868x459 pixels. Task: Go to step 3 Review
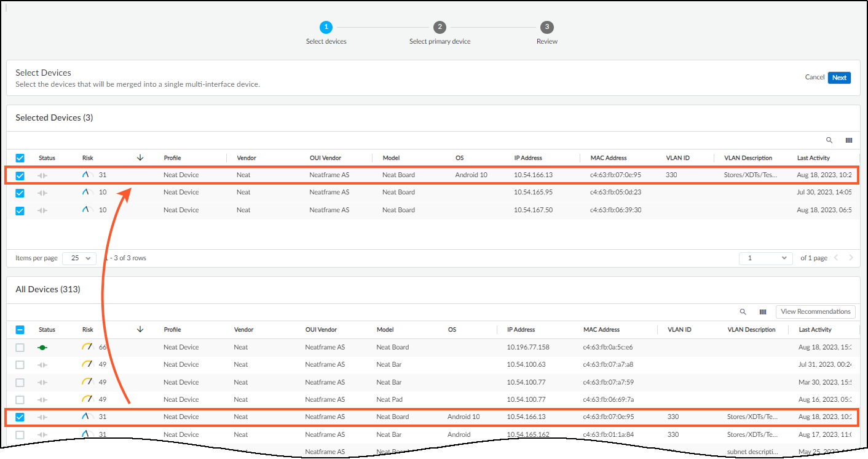(x=546, y=28)
